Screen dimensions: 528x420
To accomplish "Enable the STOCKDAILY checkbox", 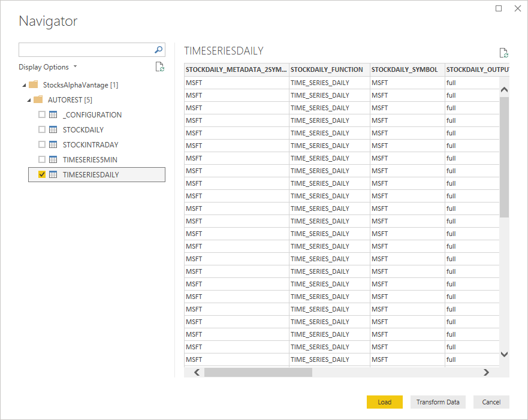I will pos(42,129).
